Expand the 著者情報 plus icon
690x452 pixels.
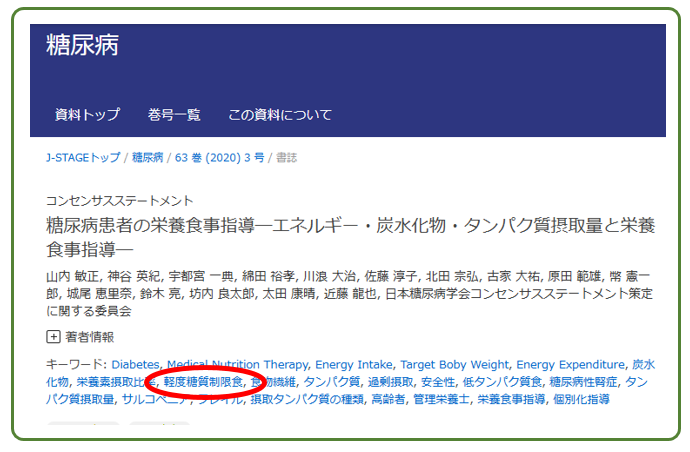53,337
